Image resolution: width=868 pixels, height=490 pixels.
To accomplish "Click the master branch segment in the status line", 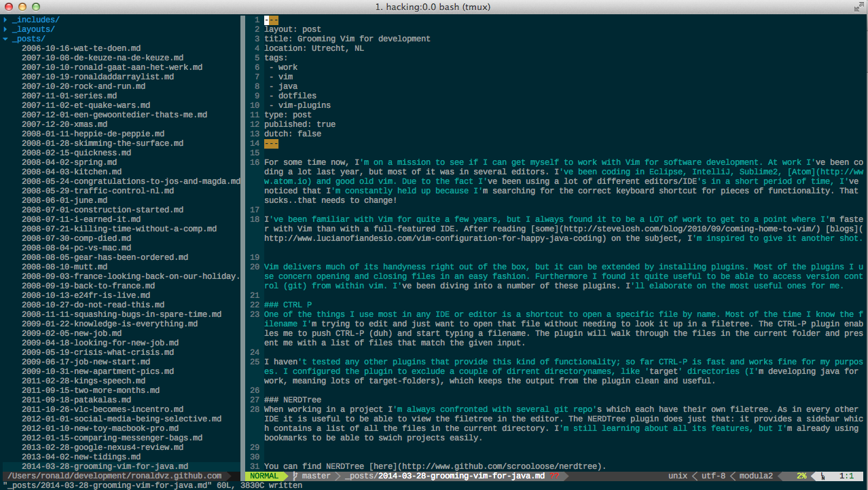I will (x=317, y=476).
